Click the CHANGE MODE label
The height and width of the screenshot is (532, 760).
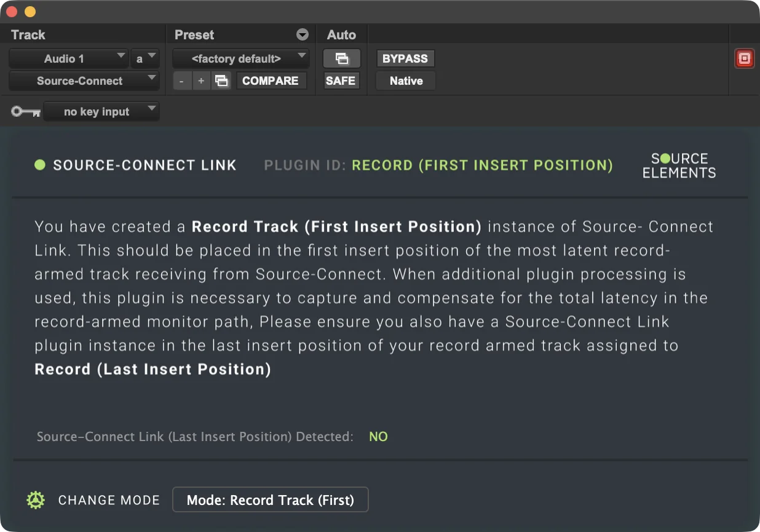pos(109,501)
